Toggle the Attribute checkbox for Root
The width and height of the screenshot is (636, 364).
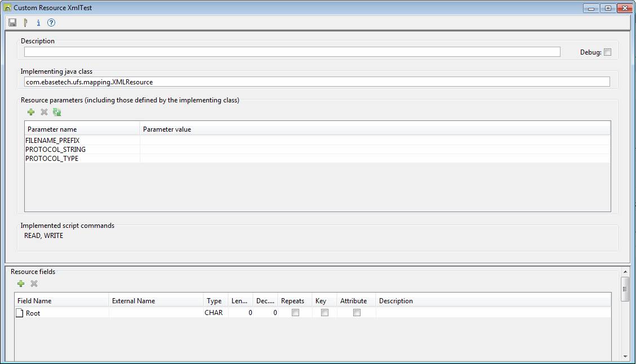tap(357, 313)
